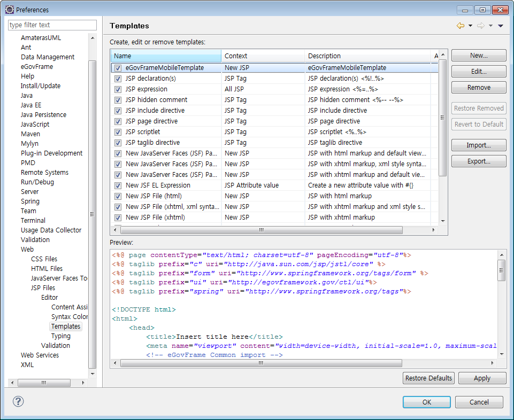Click the forward navigation arrow icon
Screen dimensions: 514x420
coord(480,26)
